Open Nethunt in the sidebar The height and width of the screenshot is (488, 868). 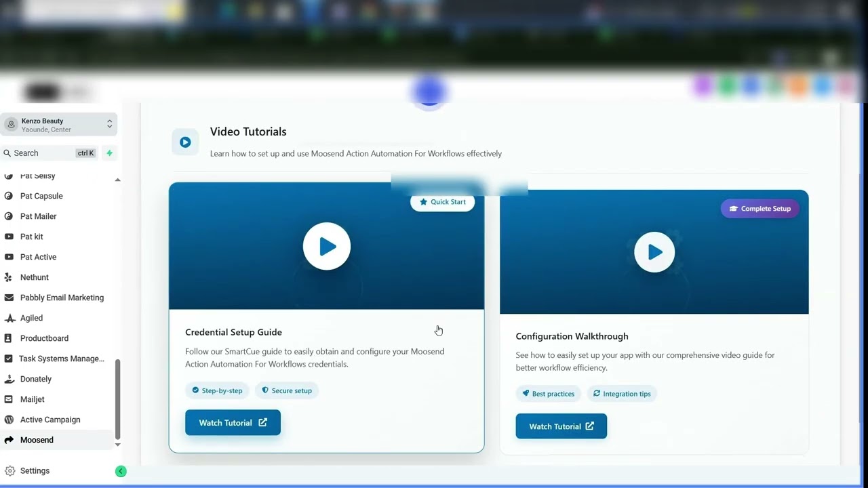pyautogui.click(x=35, y=277)
